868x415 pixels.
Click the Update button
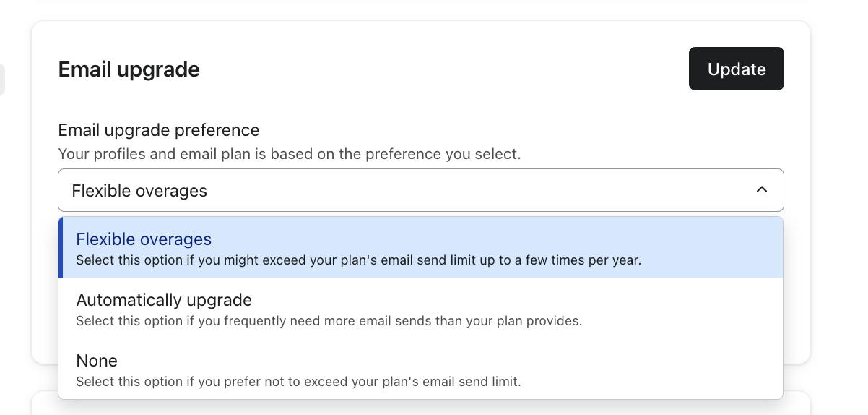(x=736, y=69)
